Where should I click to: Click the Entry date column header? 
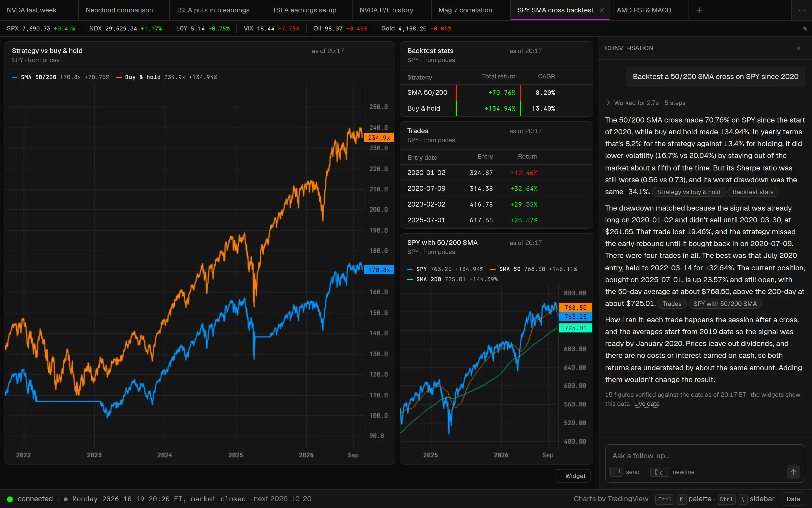pos(422,157)
